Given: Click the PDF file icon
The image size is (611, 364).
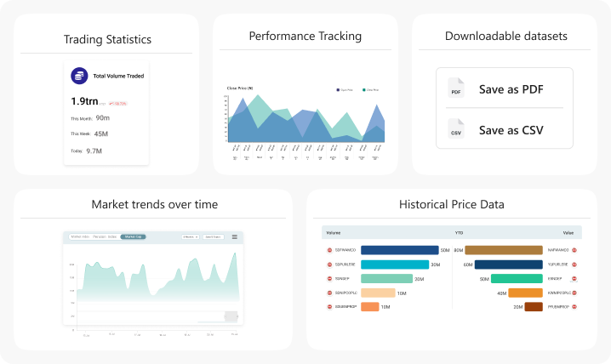Looking at the screenshot, I should click(456, 88).
